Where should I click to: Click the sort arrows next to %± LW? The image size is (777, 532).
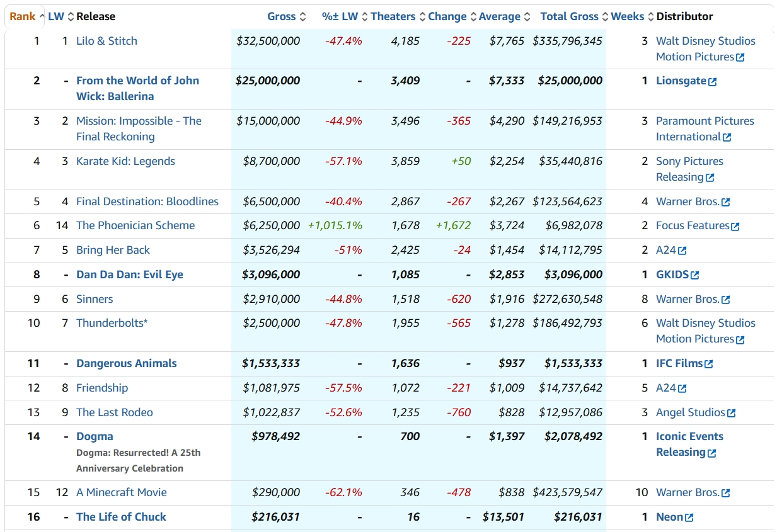tap(364, 17)
